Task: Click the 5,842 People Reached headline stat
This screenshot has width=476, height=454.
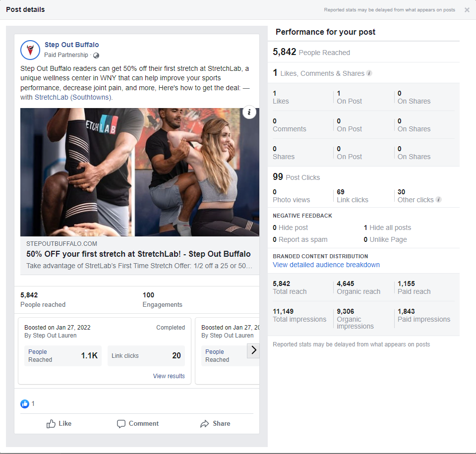Action: click(311, 52)
